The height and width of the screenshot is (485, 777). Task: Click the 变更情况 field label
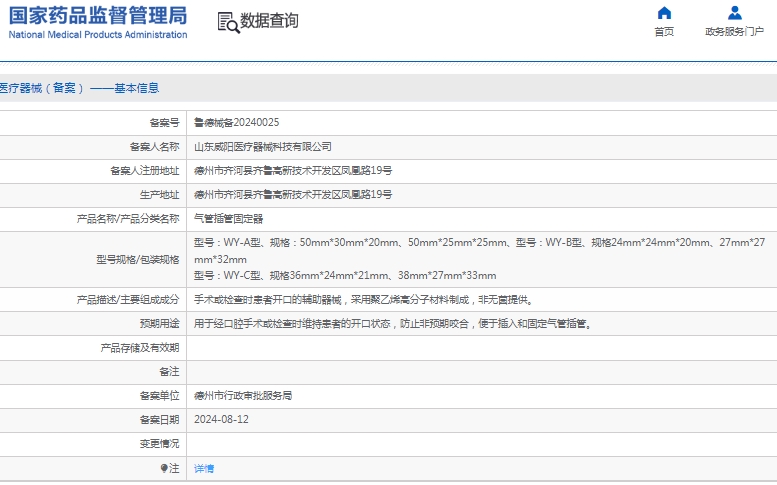point(160,443)
